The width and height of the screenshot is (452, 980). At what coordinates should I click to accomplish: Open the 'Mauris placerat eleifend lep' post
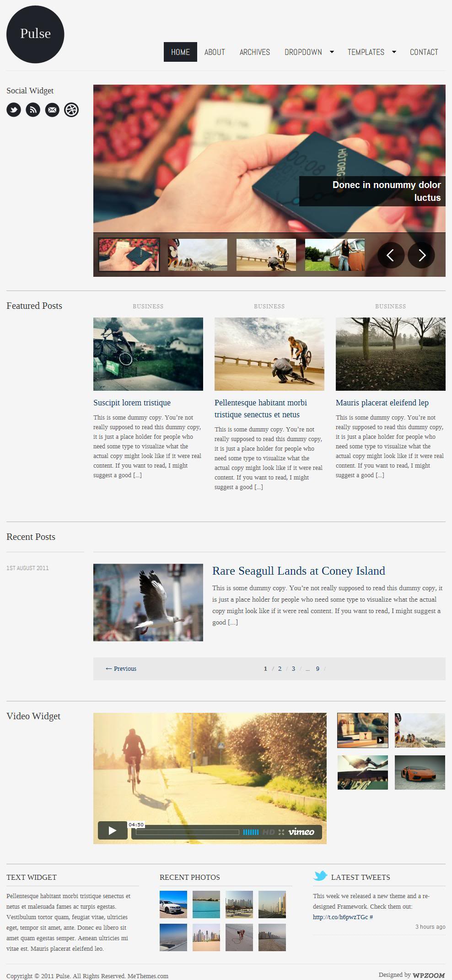point(382,403)
